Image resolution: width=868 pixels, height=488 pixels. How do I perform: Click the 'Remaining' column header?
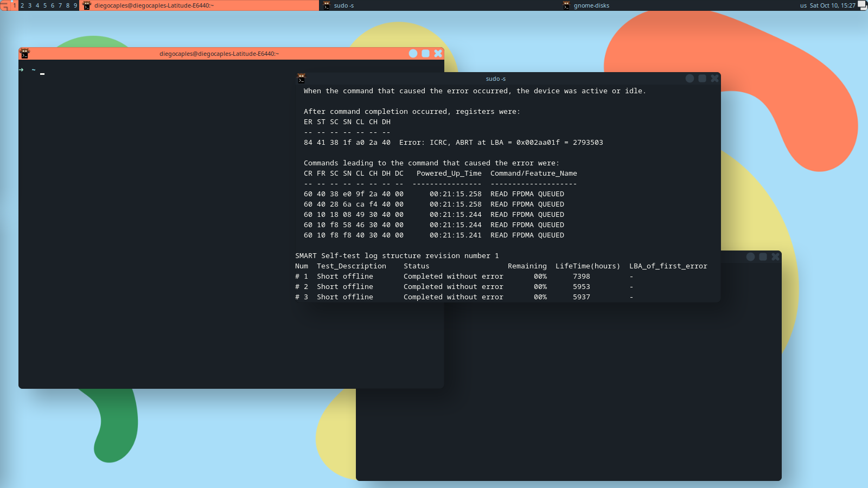pos(527,266)
